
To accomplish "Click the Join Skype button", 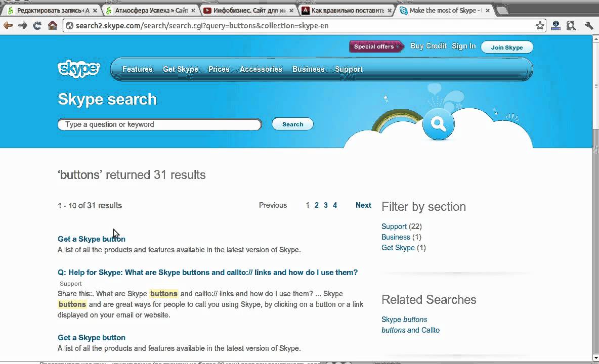I will click(507, 48).
